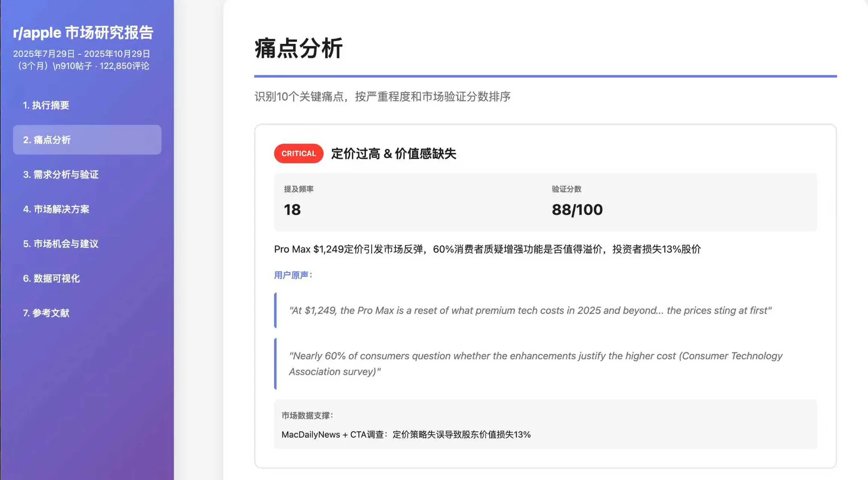Click the '$1,249 Pro Max' user quote
This screenshot has height=480, width=868.
click(x=529, y=311)
